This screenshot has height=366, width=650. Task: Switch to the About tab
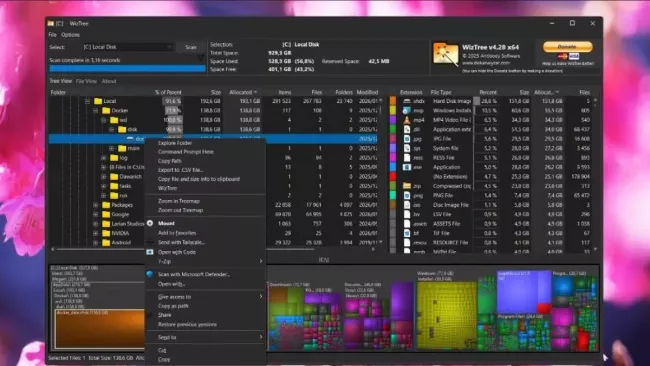[109, 81]
